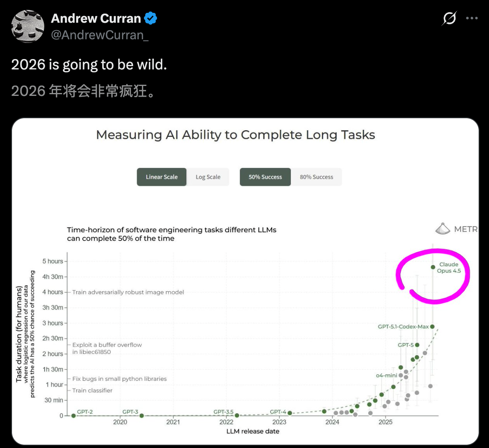Click the blue verified badge
The height and width of the screenshot is (448, 489).
point(151,18)
